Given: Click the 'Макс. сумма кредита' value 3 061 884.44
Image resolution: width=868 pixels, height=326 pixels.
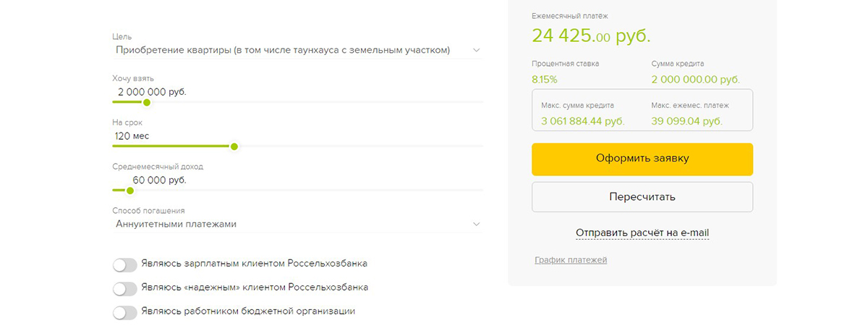Looking at the screenshot, I should click(582, 120).
